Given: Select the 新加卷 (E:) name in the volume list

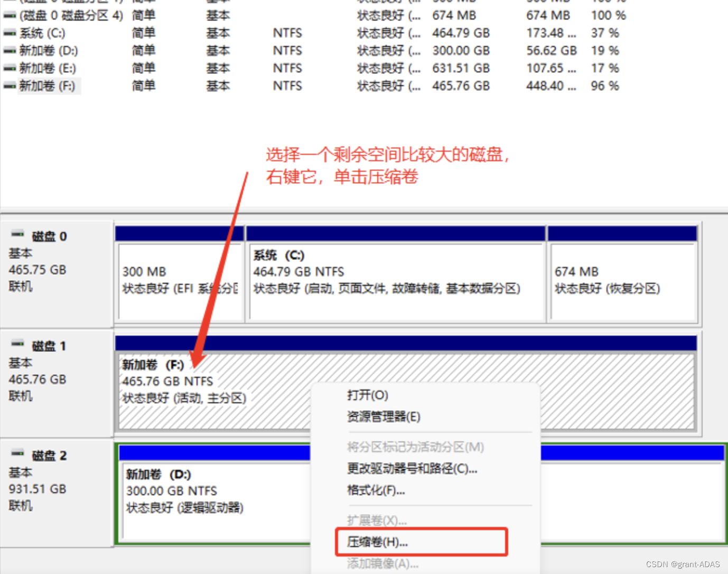Looking at the screenshot, I should [48, 68].
